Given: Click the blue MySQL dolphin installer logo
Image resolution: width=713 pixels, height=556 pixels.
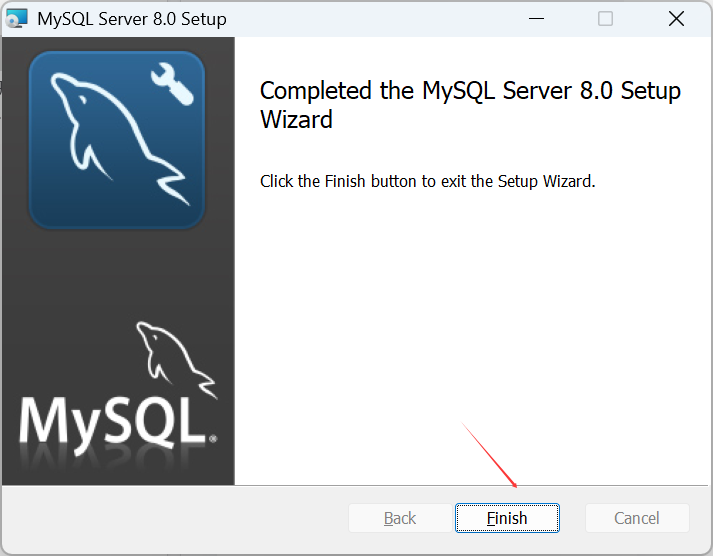Looking at the screenshot, I should click(117, 140).
